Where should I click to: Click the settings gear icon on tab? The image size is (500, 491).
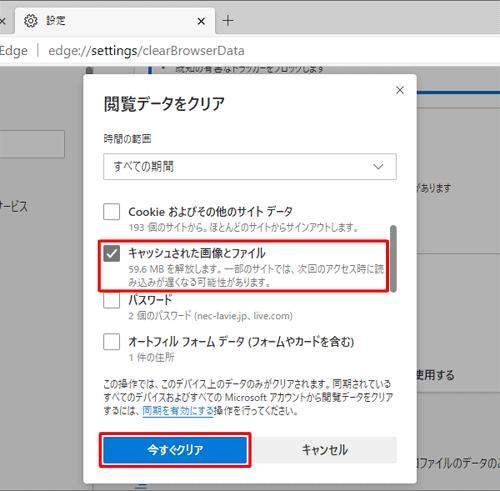31,21
